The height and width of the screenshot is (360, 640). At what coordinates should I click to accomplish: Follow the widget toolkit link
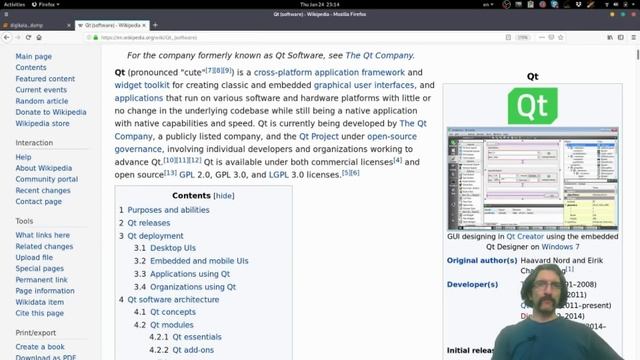pos(142,85)
